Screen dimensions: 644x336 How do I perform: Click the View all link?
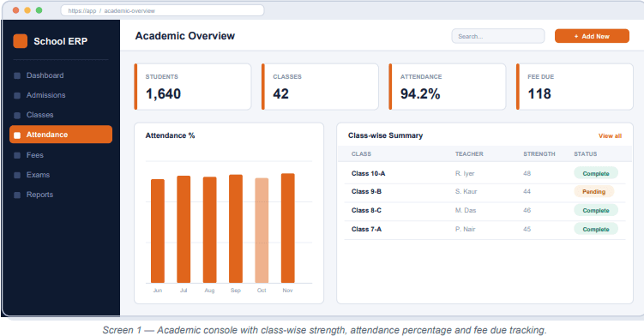[x=610, y=136]
